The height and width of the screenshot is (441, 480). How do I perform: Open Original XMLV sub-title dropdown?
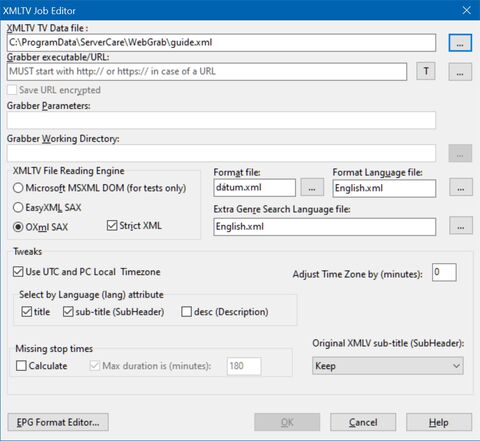click(x=388, y=366)
